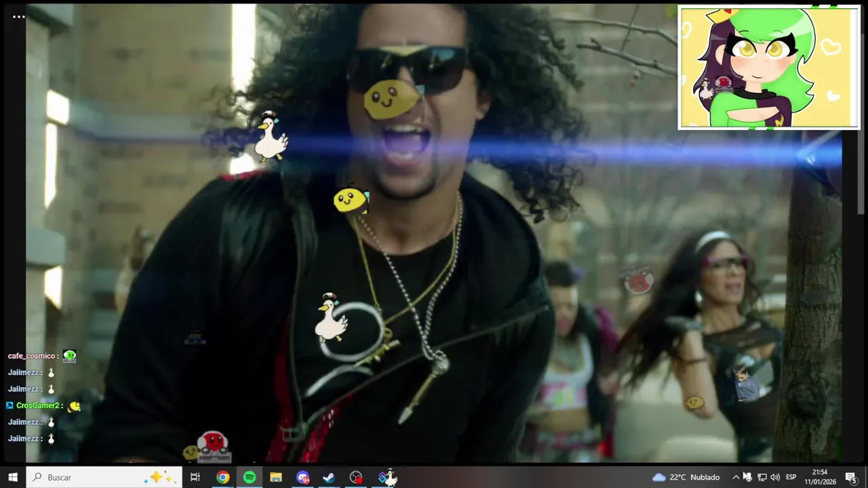Open the volume speaker tray icon
This screenshot has height=488, width=868.
[x=775, y=477]
